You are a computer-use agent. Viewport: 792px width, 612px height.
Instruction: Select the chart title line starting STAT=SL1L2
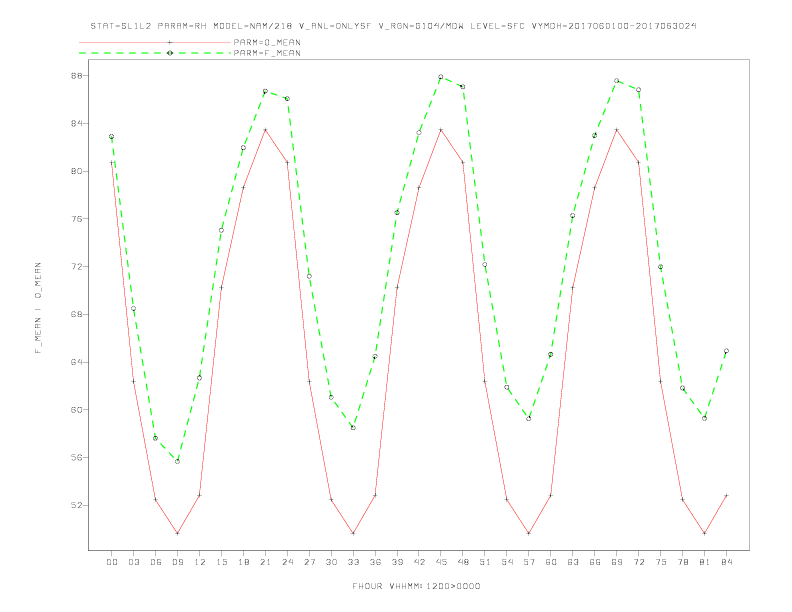[x=393, y=26]
